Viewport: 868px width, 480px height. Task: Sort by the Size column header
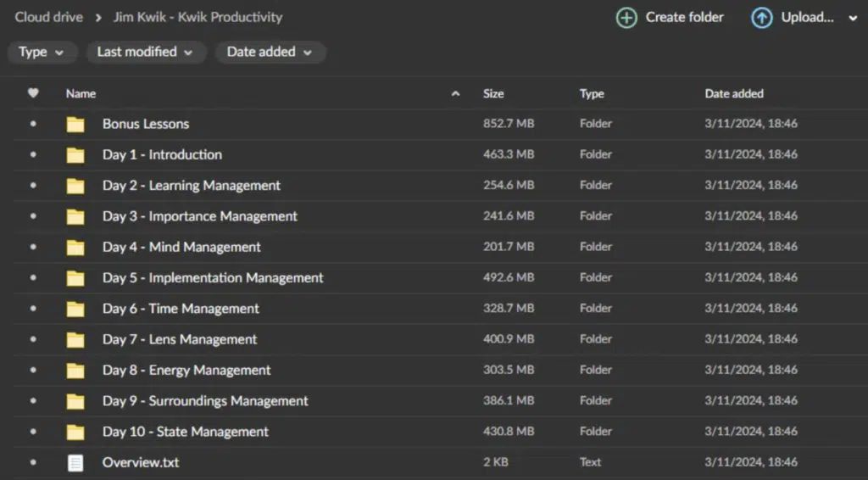click(493, 93)
